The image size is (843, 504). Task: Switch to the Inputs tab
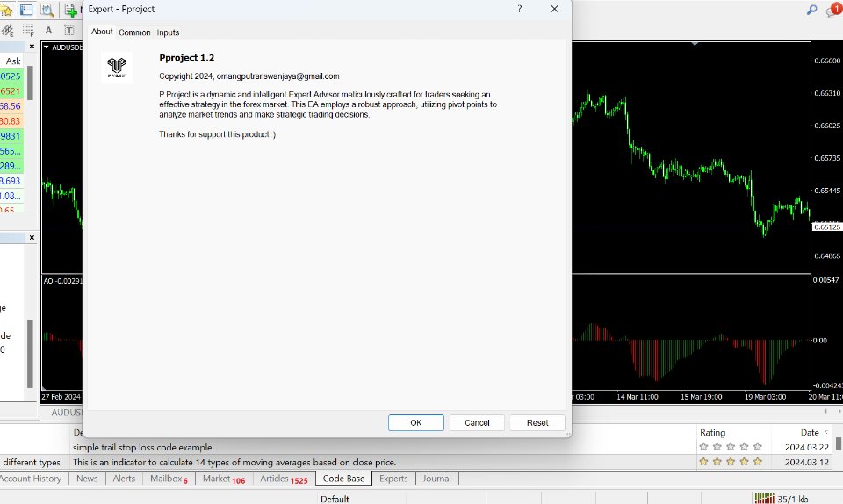(x=168, y=32)
